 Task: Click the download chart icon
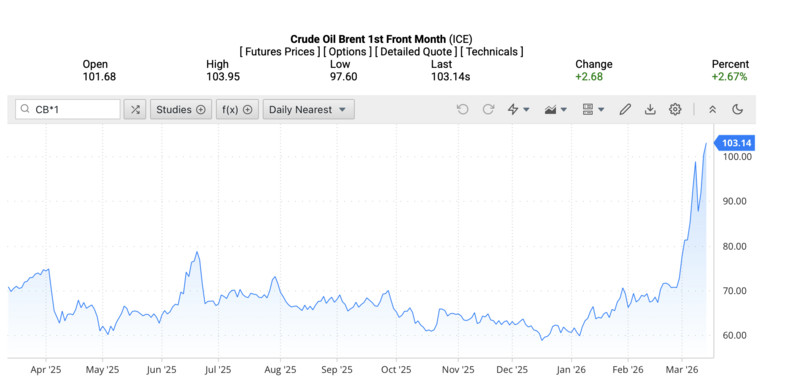pos(650,109)
